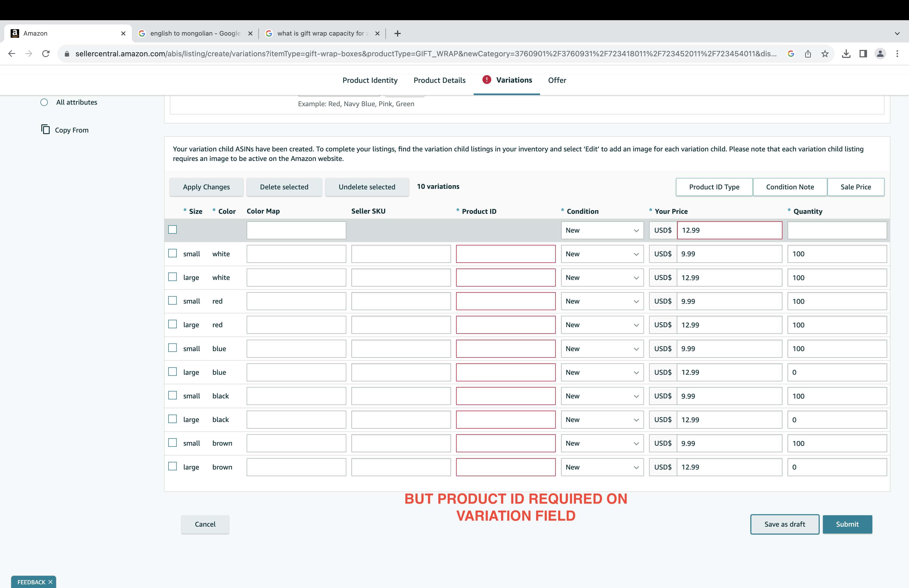Toggle the Sale Price column button
Screen dimensions: 909x588
[856, 187]
